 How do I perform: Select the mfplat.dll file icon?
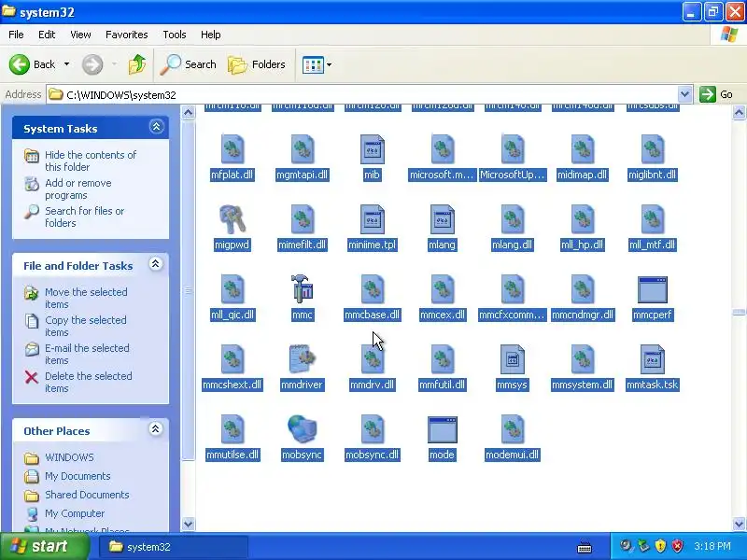pos(232,149)
